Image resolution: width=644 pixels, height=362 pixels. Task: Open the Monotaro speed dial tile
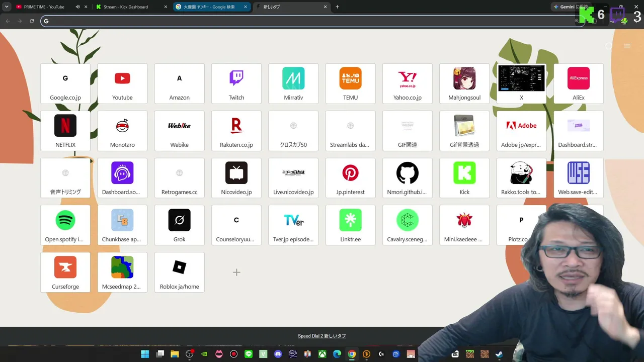coord(122,131)
